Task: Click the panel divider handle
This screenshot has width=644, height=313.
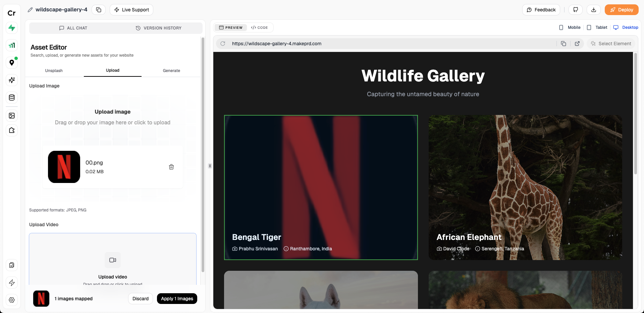Action: (x=210, y=166)
